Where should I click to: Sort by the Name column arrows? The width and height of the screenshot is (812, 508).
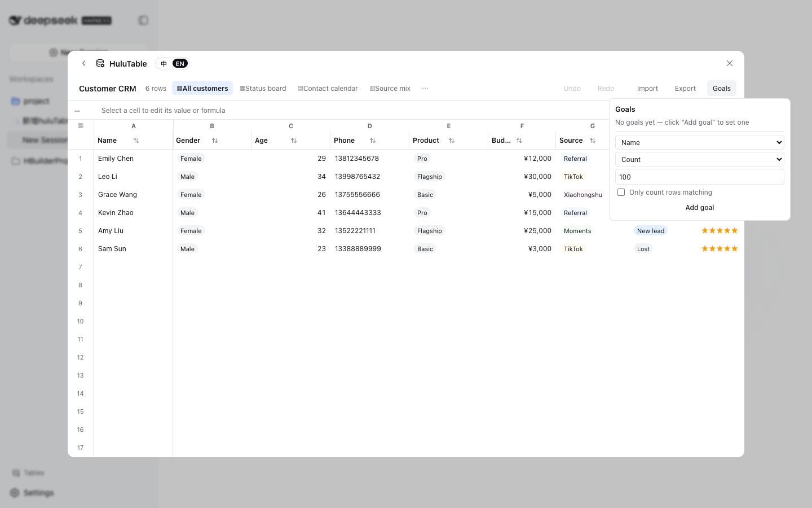coord(136,141)
